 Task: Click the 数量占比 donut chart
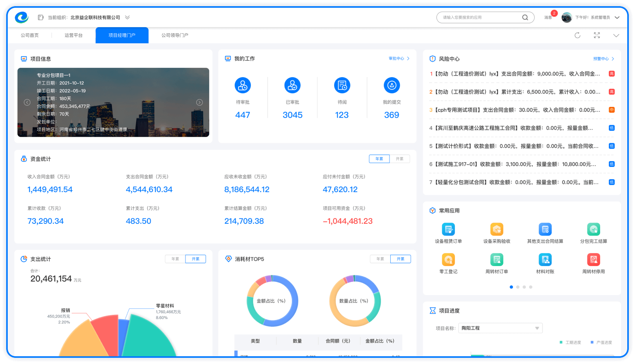click(x=355, y=301)
